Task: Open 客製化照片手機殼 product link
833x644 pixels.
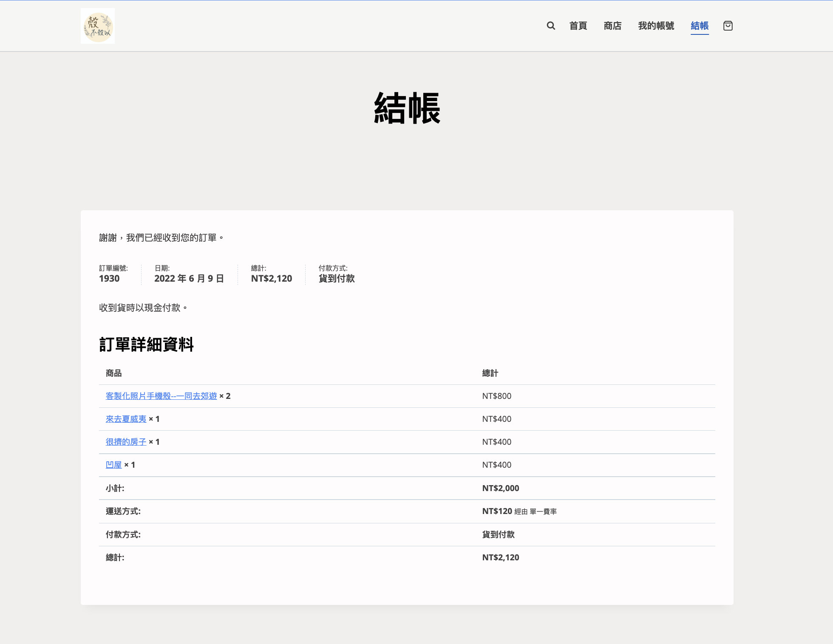Action: [161, 396]
